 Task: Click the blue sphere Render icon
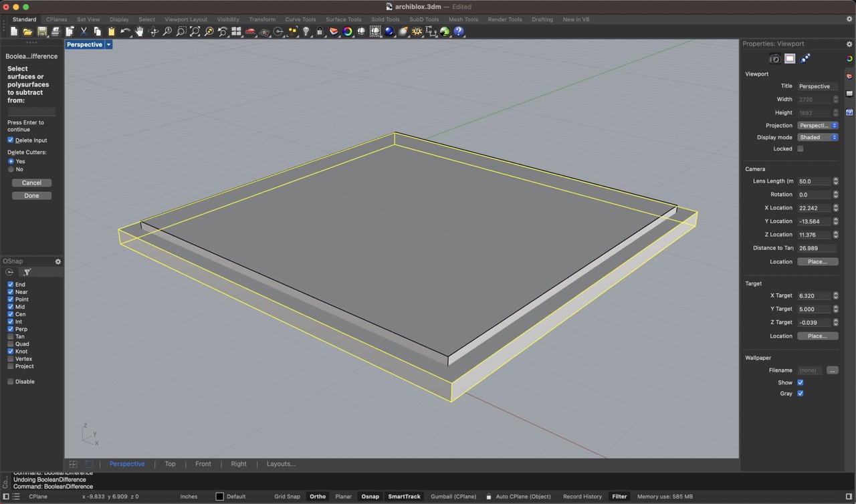[x=389, y=31]
